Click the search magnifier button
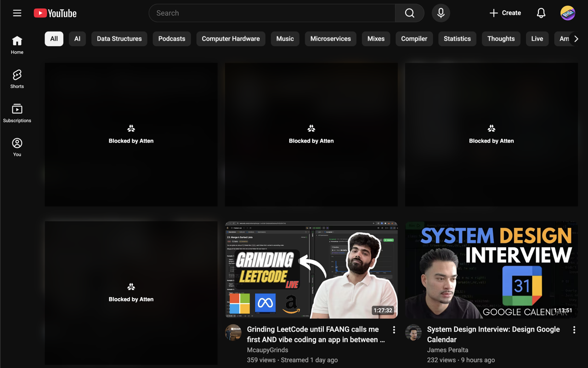Screen dimensions: 588x368 (409, 13)
